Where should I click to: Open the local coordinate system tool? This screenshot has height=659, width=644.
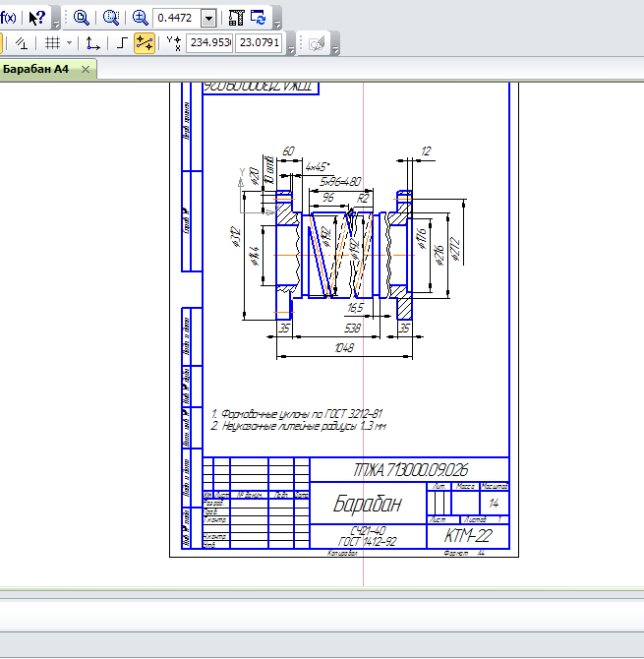point(92,43)
